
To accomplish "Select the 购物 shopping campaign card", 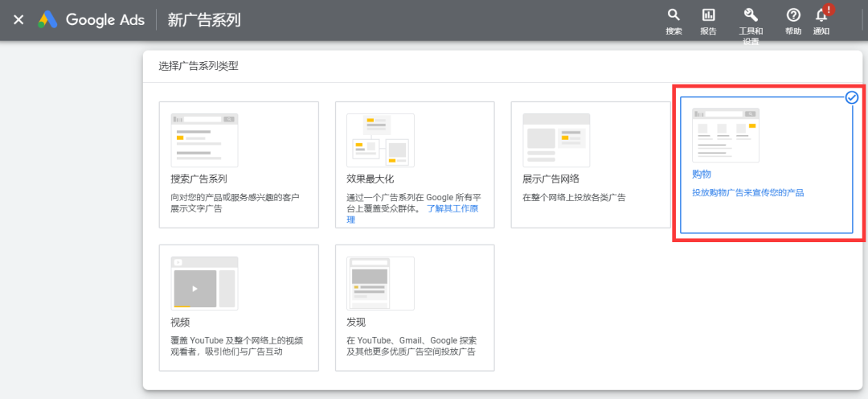I will tap(767, 165).
